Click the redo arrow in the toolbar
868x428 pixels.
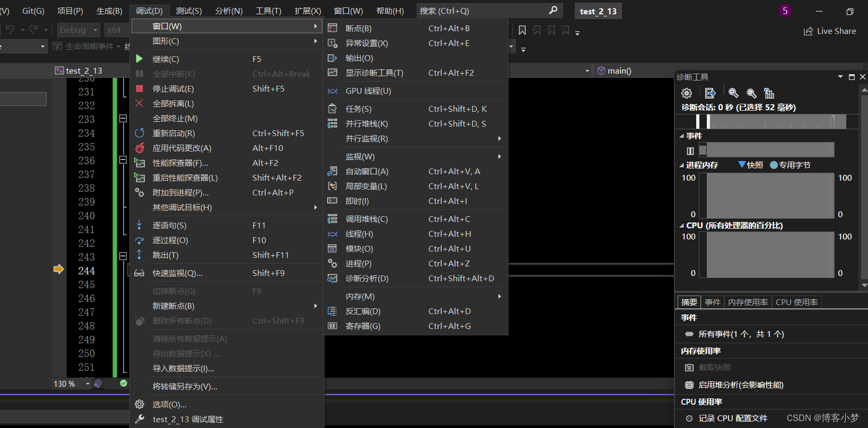click(34, 30)
